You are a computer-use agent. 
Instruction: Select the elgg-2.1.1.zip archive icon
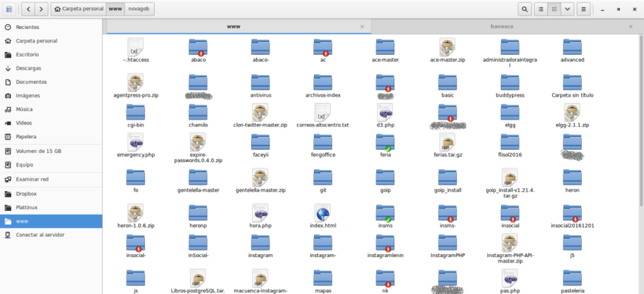point(572,112)
